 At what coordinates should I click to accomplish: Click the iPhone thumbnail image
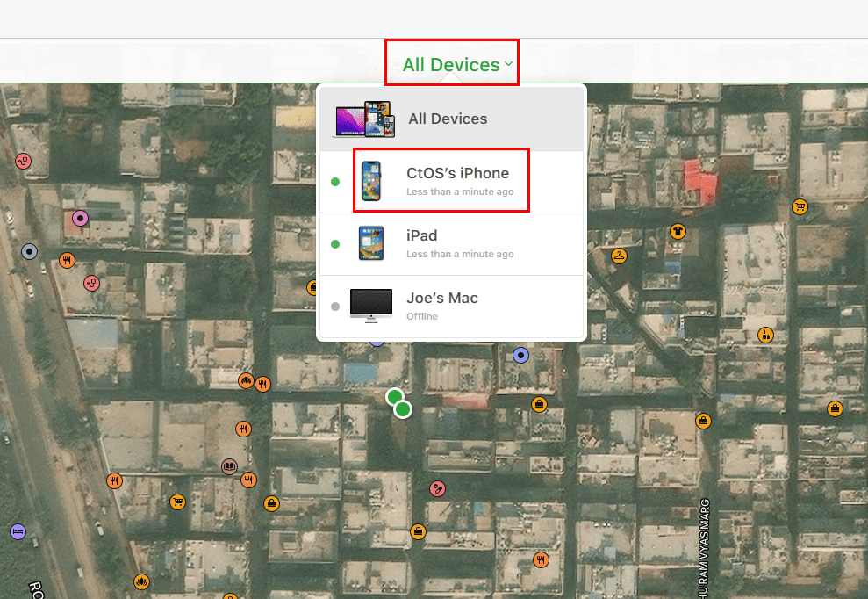371,181
